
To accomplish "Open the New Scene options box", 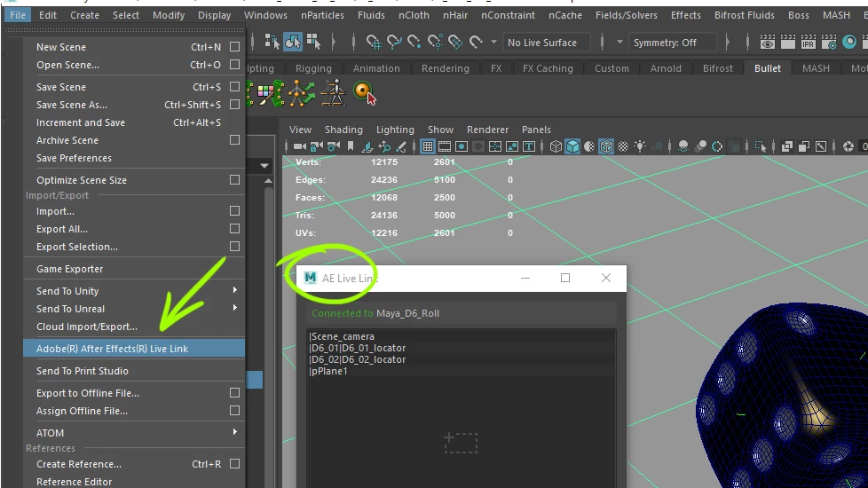I will (x=234, y=47).
